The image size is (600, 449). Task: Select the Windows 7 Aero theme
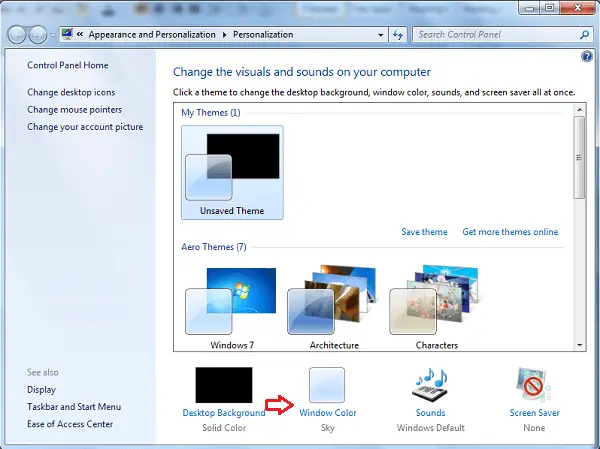coord(232,307)
